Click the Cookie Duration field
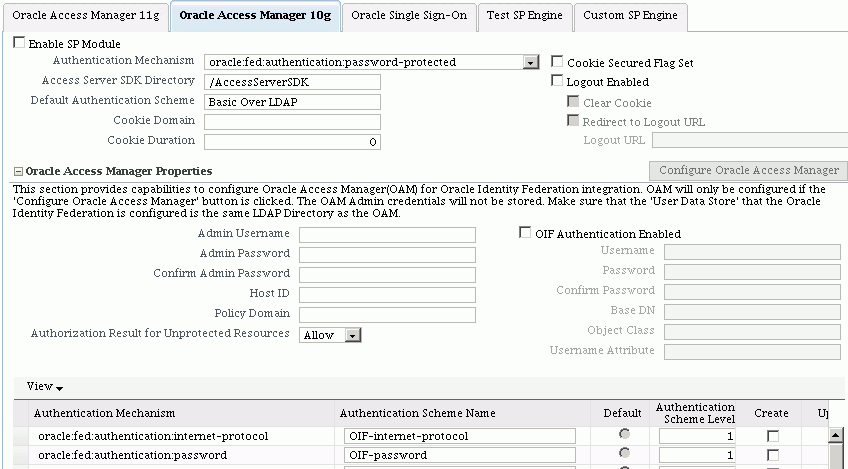Image resolution: width=848 pixels, height=469 pixels. (x=292, y=142)
